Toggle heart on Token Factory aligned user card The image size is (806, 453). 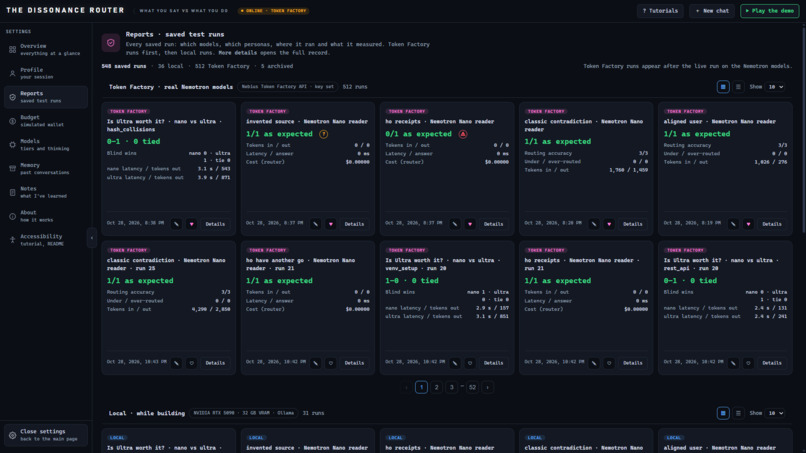pyautogui.click(x=749, y=224)
